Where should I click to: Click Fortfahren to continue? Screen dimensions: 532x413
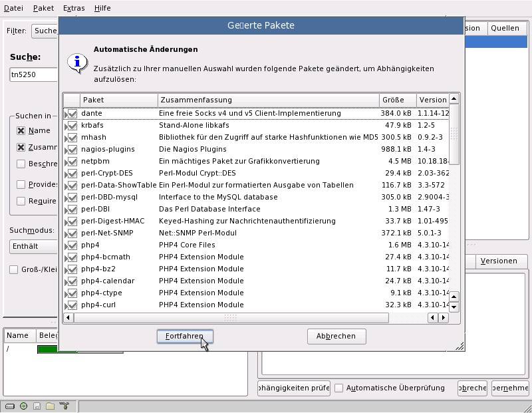185,337
